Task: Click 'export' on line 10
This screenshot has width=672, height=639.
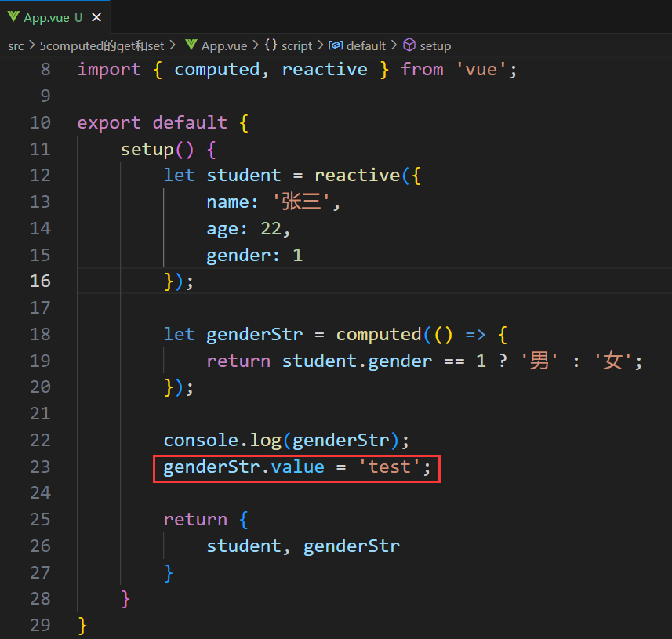Action: click(x=109, y=123)
